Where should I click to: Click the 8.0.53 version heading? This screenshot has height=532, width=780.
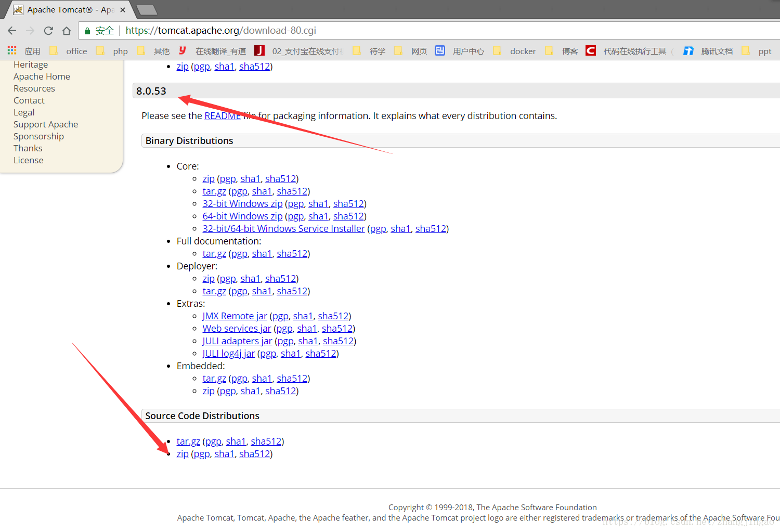point(151,91)
